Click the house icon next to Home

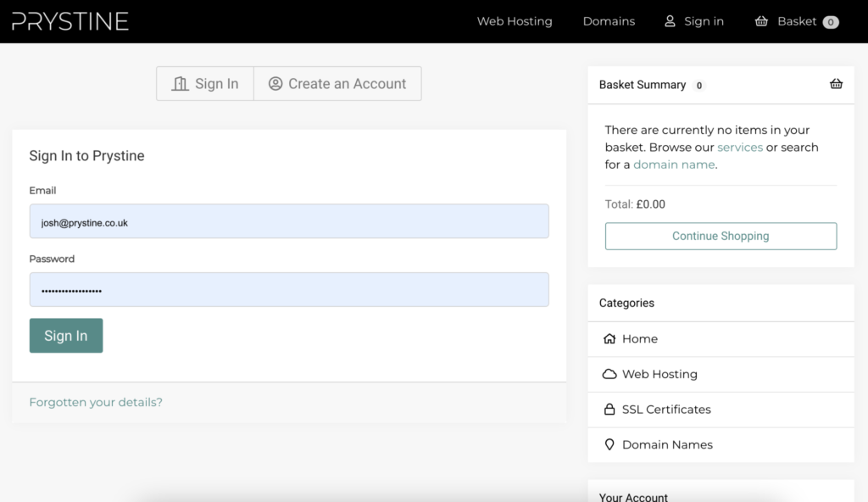pyautogui.click(x=609, y=338)
